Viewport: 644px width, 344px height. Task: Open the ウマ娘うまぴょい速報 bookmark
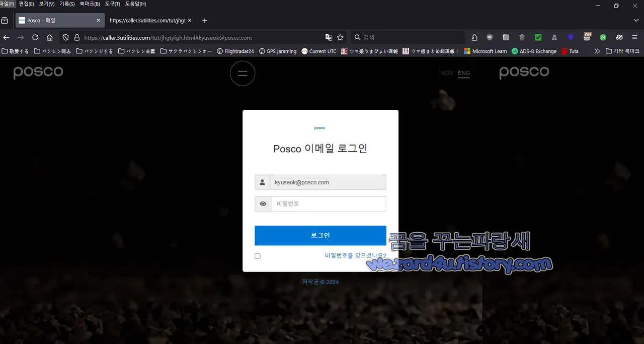click(x=369, y=51)
